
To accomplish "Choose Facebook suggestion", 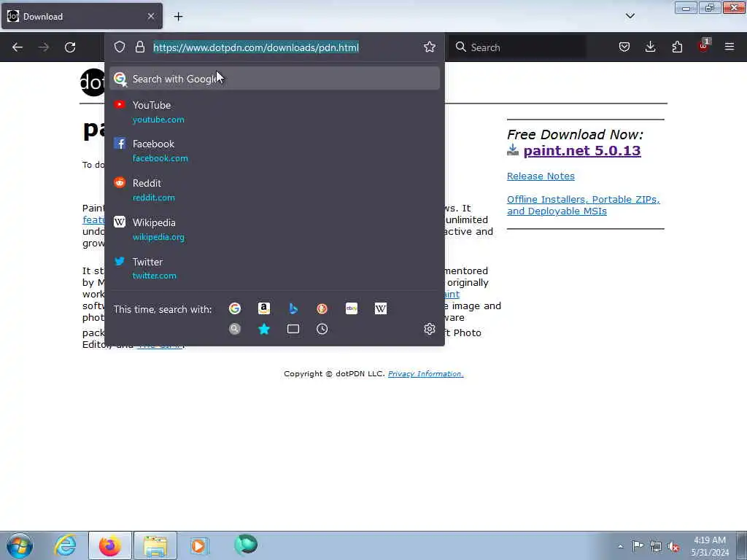I will pyautogui.click(x=274, y=151).
